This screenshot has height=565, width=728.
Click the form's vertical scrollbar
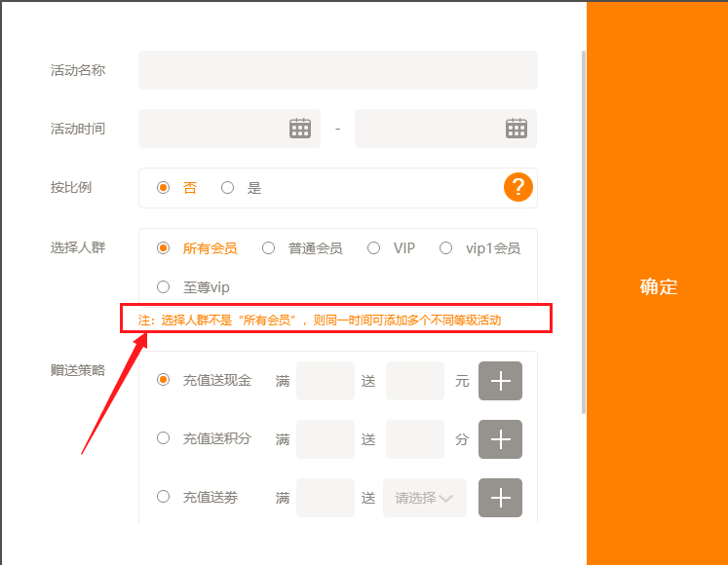click(x=583, y=234)
